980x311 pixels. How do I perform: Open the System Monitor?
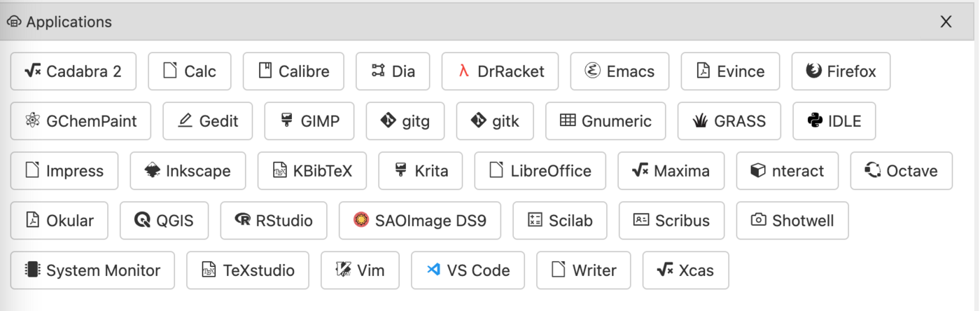tap(92, 270)
